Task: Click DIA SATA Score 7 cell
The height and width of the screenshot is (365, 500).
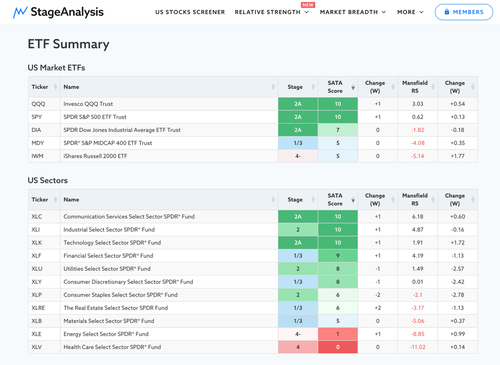Action: (x=338, y=130)
